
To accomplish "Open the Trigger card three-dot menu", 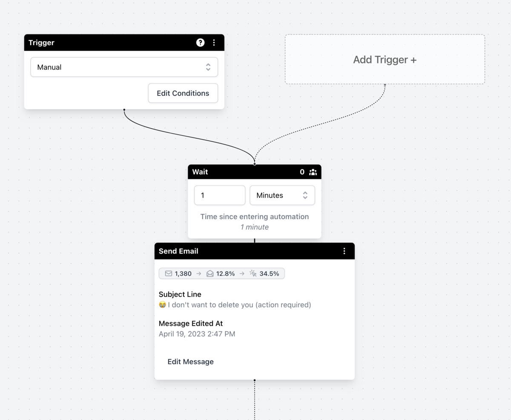I will point(214,43).
